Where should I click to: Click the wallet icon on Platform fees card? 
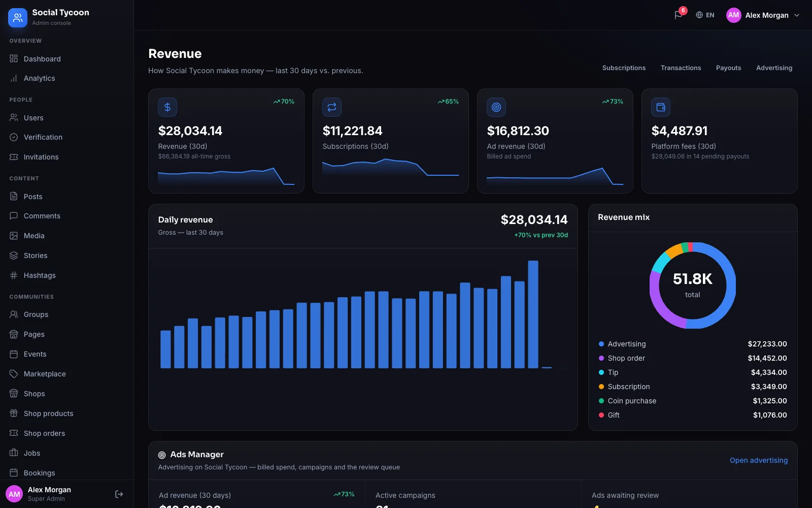(x=661, y=107)
